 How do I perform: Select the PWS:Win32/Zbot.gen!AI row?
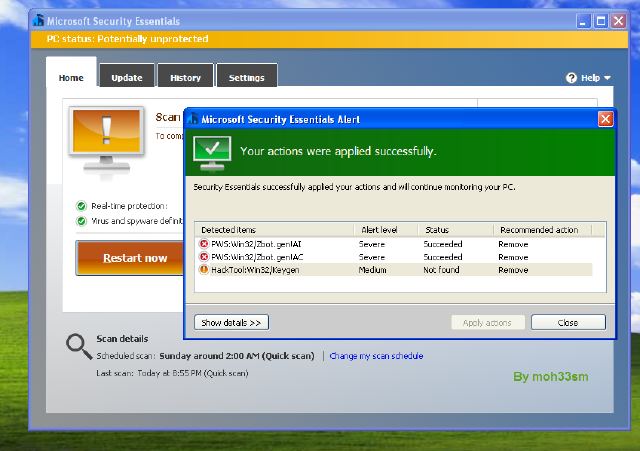coord(394,244)
